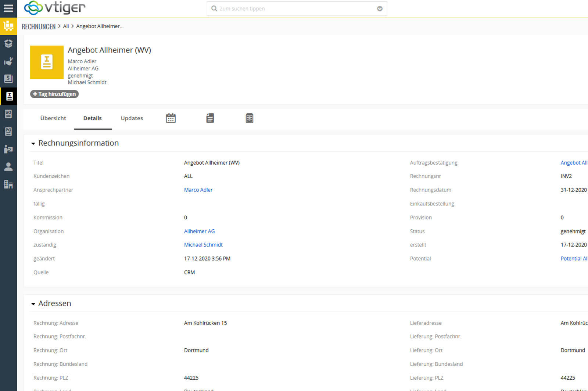The width and height of the screenshot is (588, 391).
Task: Open the documents tab icon
Action: [210, 118]
